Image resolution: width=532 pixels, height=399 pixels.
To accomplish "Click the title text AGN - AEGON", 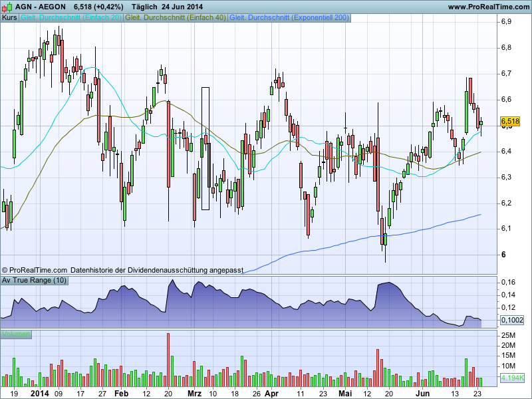I will click(41, 7).
